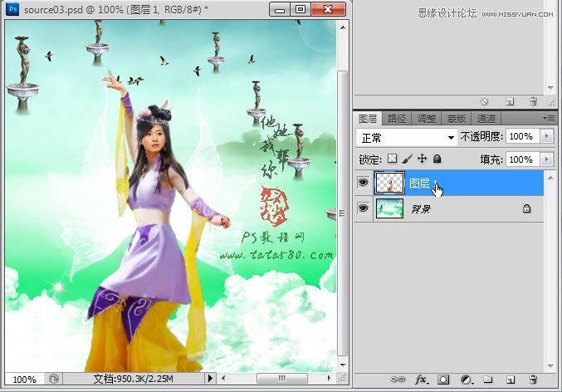Create a new layer in the Layers panel
Image resolution: width=562 pixels, height=392 pixels.
[511, 380]
